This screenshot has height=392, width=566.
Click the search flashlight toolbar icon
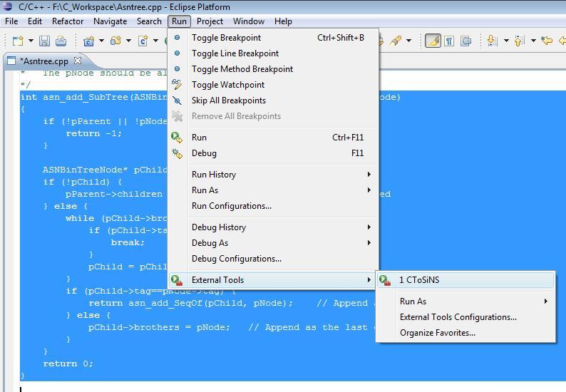pos(396,41)
